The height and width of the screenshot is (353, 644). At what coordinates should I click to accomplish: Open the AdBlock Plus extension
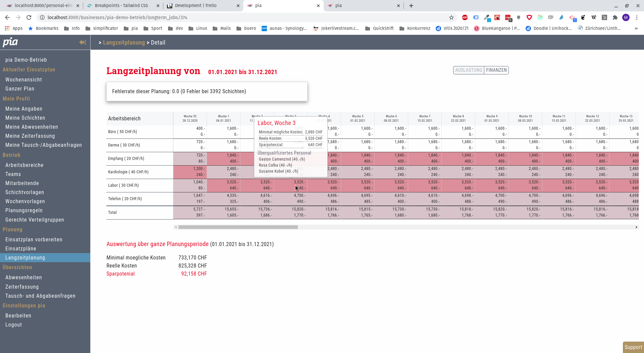click(x=465, y=17)
